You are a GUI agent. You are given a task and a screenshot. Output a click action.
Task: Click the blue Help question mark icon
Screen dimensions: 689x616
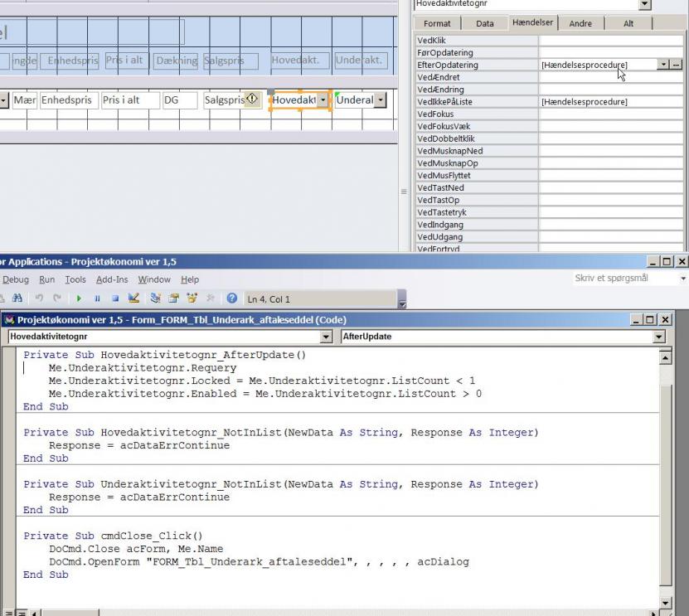[232, 298]
